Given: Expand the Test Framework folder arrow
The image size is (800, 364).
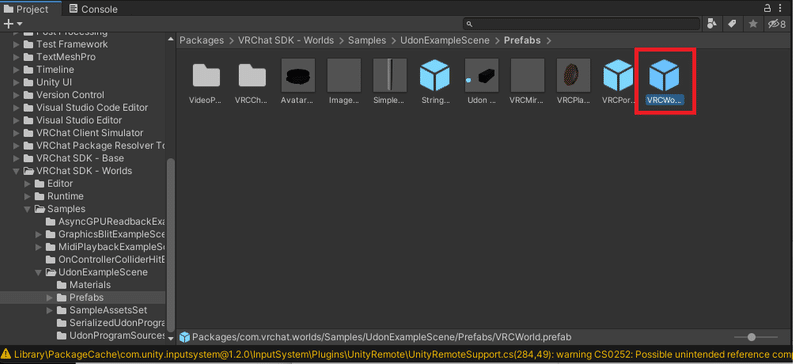Looking at the screenshot, I should [x=16, y=44].
